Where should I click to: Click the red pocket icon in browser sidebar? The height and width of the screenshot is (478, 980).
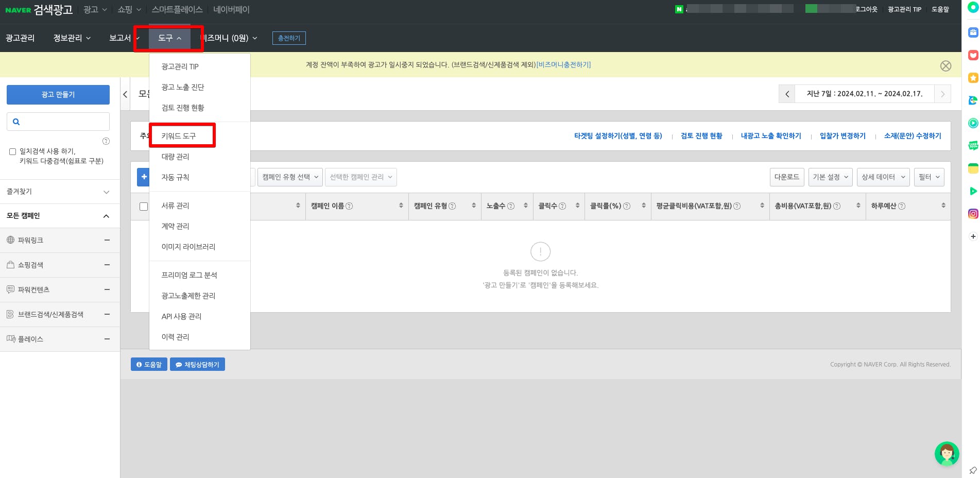point(973,55)
